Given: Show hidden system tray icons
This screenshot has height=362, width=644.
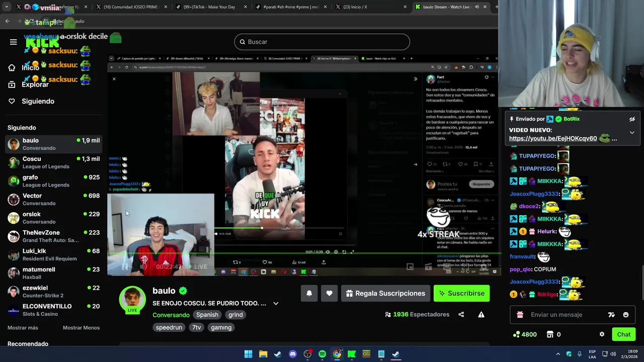Looking at the screenshot, I should click(x=558, y=354).
